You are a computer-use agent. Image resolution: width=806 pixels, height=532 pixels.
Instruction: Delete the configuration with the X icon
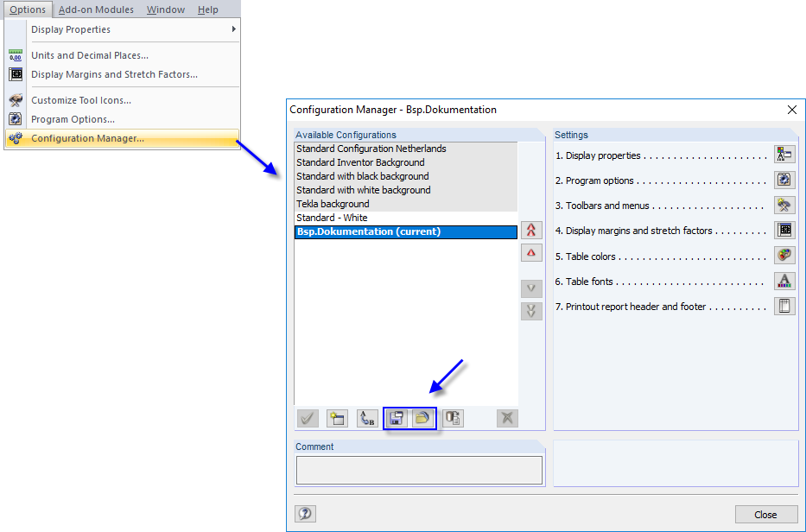pyautogui.click(x=506, y=418)
